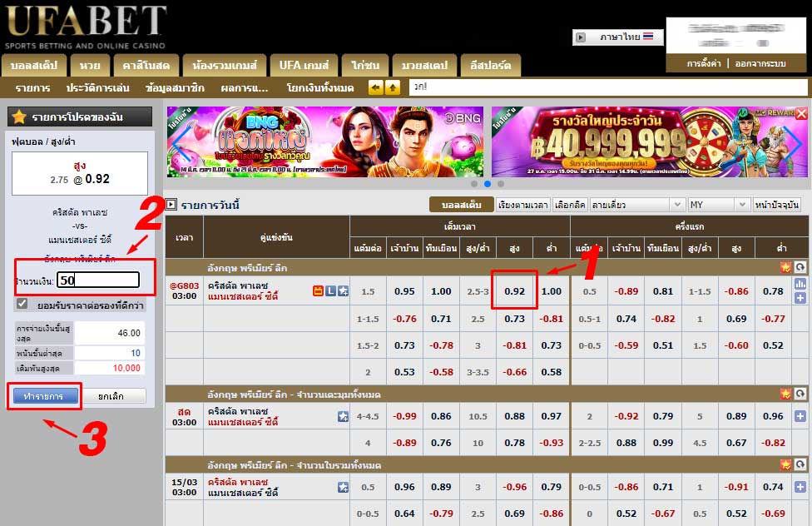Viewport: 812px width, 526px height.
Task: Click plus icon on the corners match row
Action: click(800, 416)
